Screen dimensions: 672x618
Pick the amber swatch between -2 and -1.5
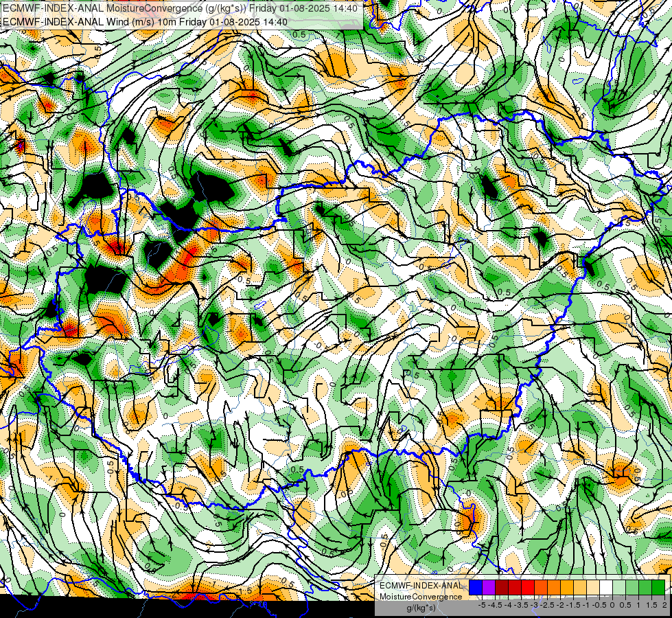pos(566,587)
